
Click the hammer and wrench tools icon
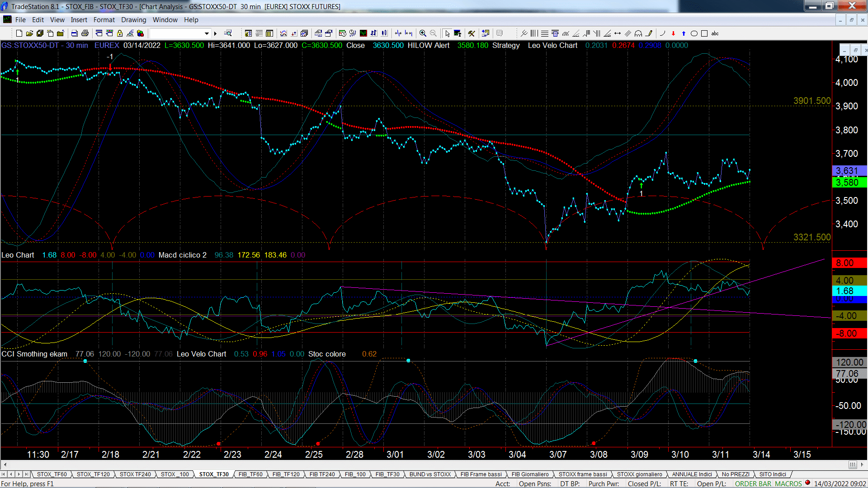point(471,33)
